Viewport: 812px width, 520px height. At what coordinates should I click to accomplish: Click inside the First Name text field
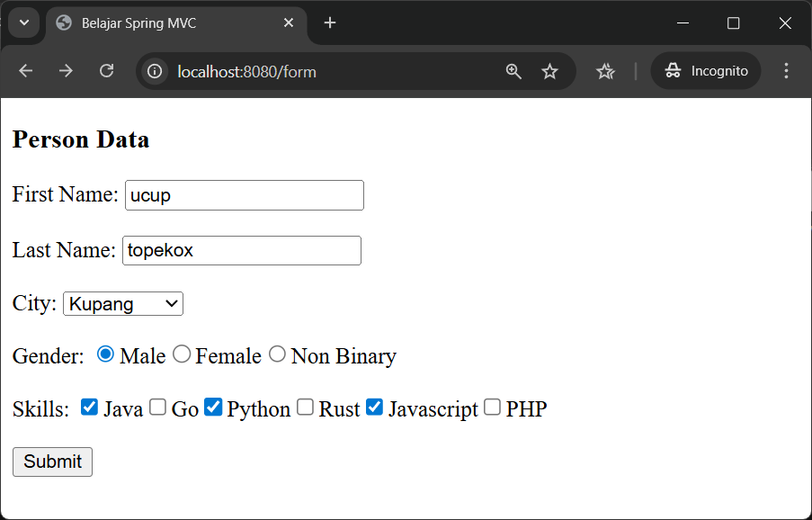coord(243,194)
